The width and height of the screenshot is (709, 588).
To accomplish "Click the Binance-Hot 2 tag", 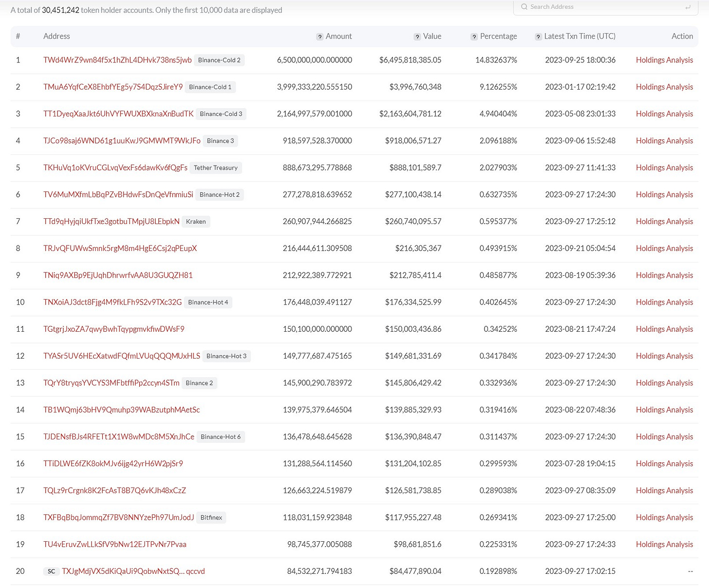I will tap(220, 194).
